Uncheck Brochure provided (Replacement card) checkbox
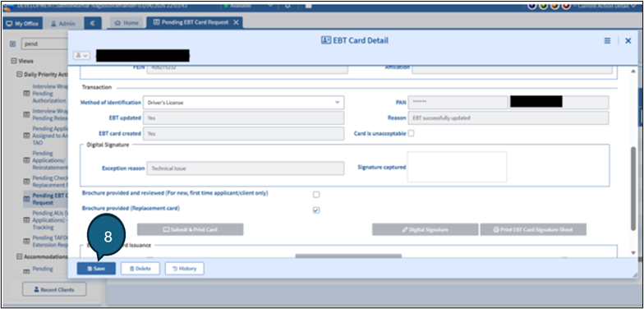Viewport: 644px width, 309px height. coord(316,210)
